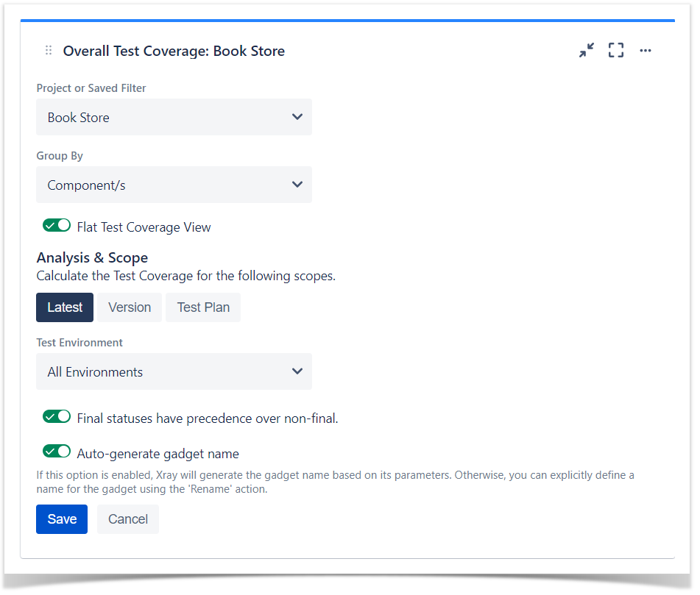Click the gadget drag handle icon
700x595 pixels.
49,51
